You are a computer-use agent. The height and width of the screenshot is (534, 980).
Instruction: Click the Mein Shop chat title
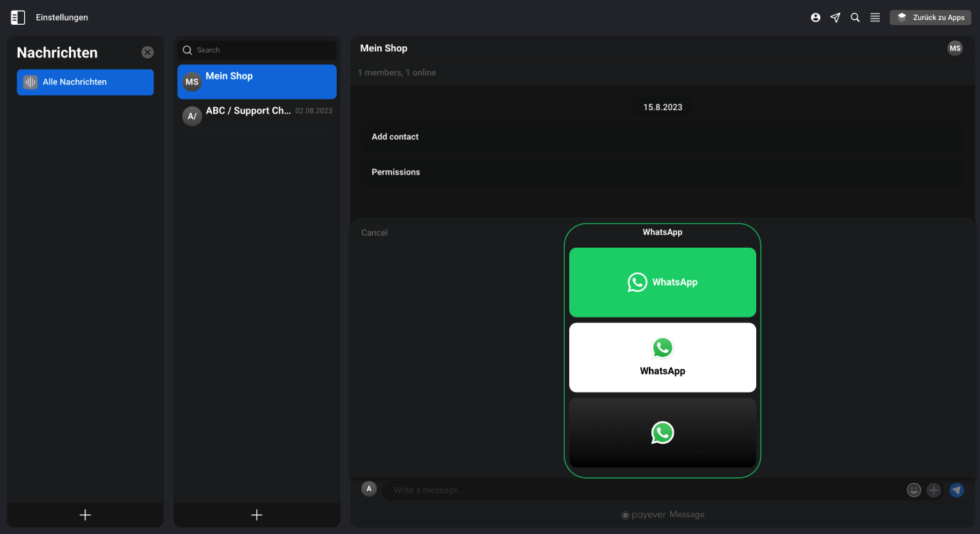click(384, 48)
